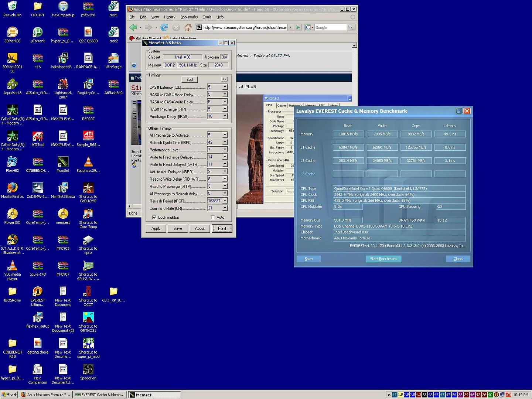Open PowerISO desktop icon

12,216
